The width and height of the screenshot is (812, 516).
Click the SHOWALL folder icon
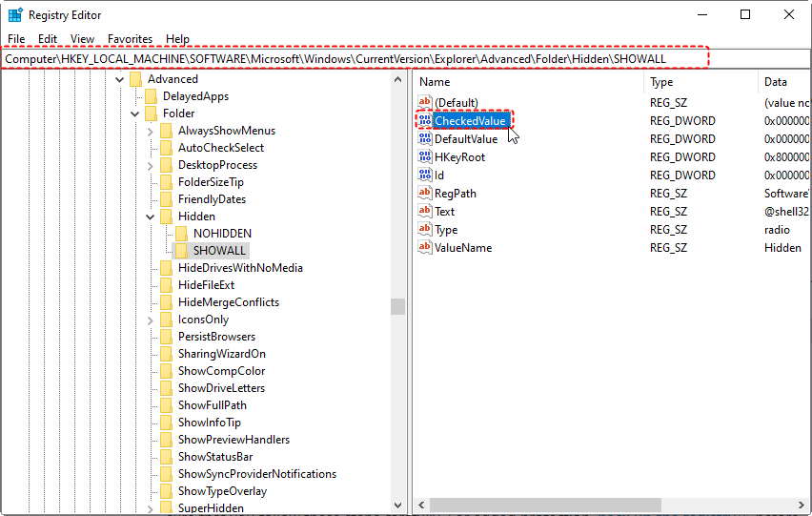tap(182, 251)
